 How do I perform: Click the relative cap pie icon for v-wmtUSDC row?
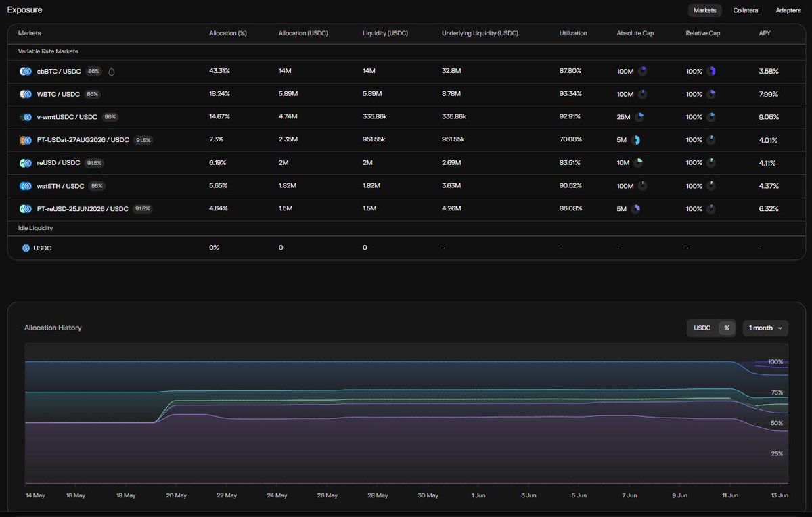711,117
